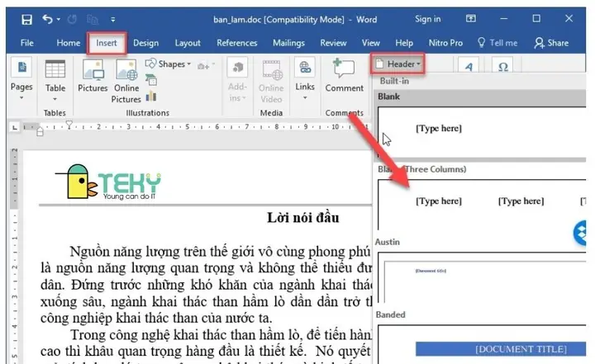
Task: Click the TEKY logo in document header
Action: (108, 182)
